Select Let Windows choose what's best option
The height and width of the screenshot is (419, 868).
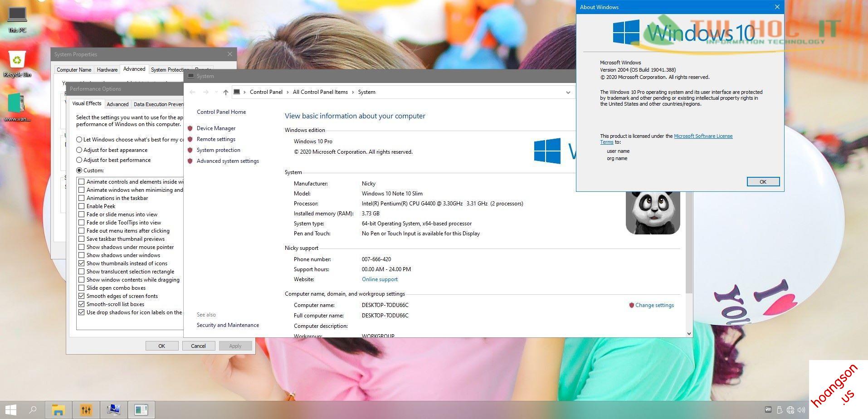(x=79, y=140)
